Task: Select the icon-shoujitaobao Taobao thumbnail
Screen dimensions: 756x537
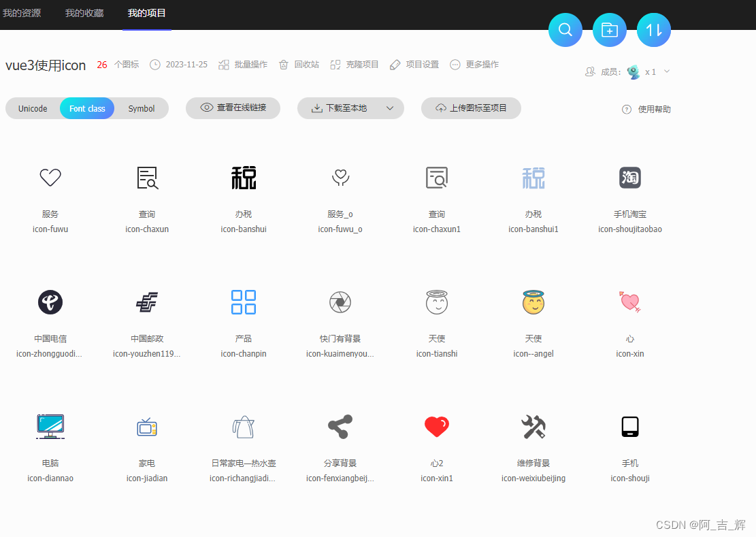Action: [629, 178]
